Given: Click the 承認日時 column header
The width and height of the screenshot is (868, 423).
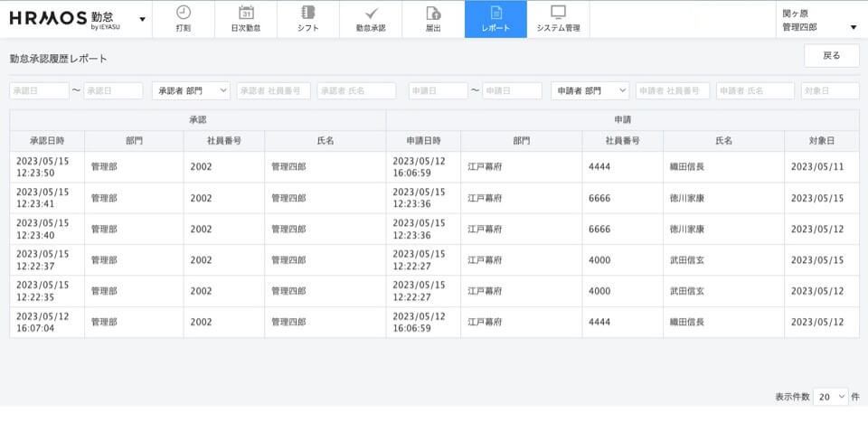Looking at the screenshot, I should [x=46, y=141].
